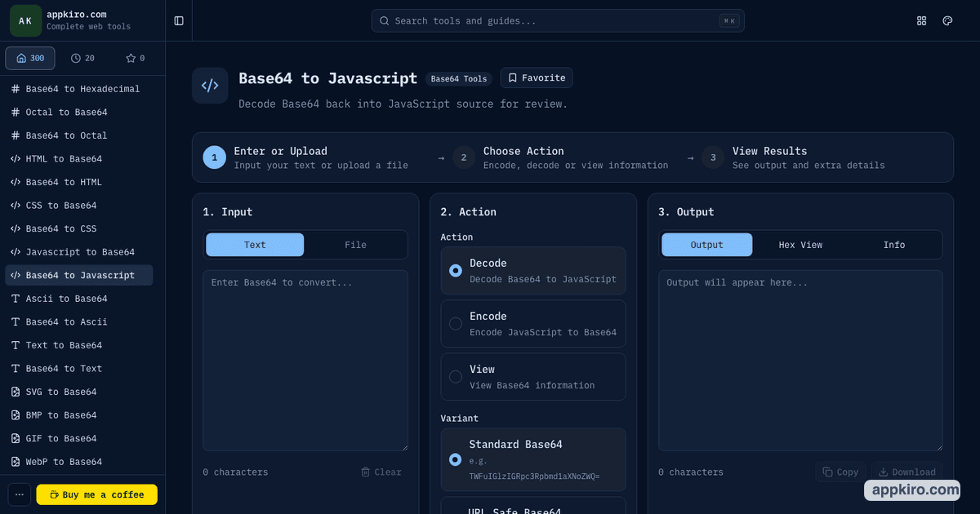Click the file icon beside WebP to Base64
This screenshot has width=980, height=514.
coord(16,462)
